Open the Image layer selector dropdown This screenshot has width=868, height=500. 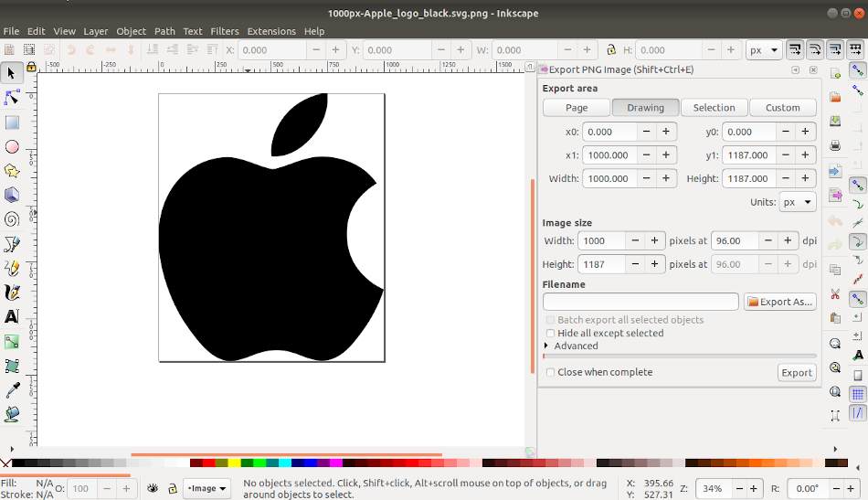207,488
